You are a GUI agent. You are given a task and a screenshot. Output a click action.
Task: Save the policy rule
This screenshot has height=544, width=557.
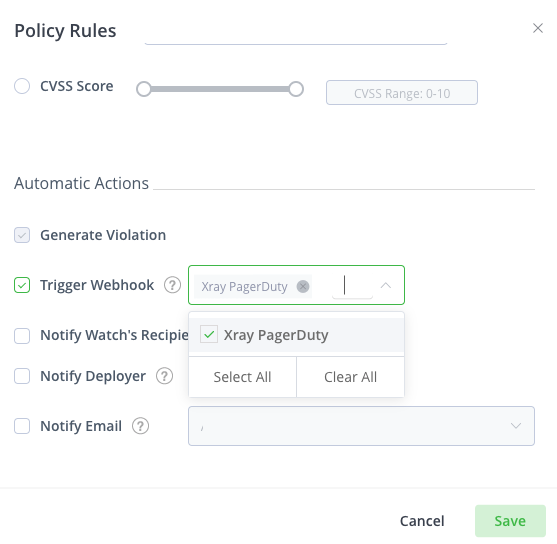pos(510,521)
